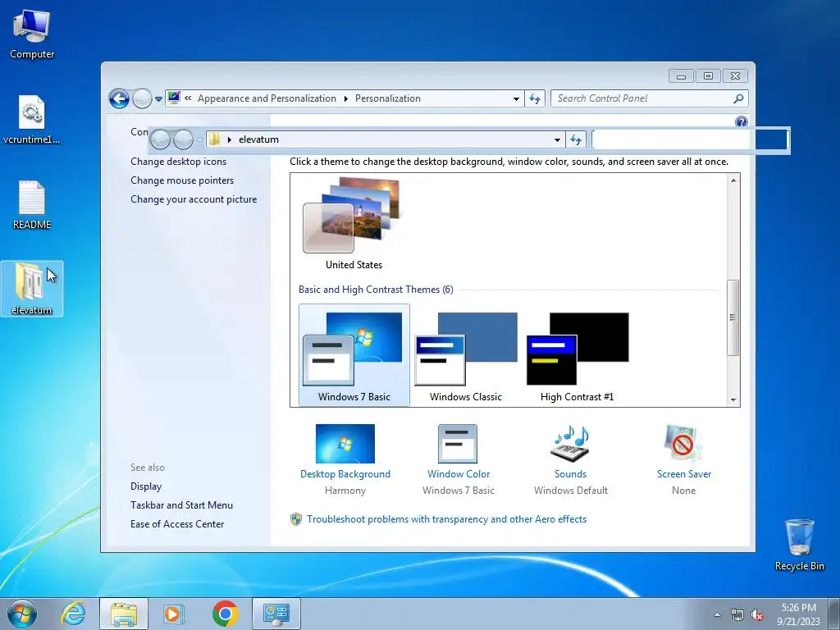
Task: Open Taskbar and Start Menu link
Action: 181,505
